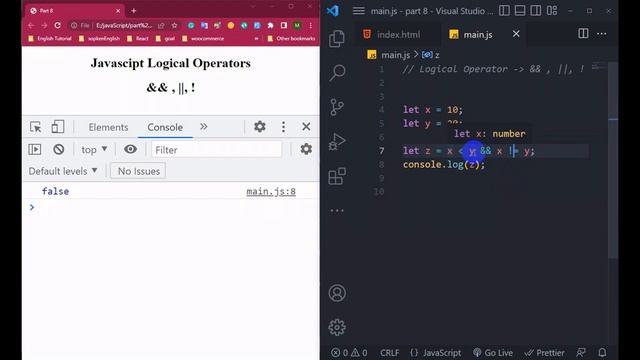Start Go Live server
640x360 pixels.
tap(493, 353)
